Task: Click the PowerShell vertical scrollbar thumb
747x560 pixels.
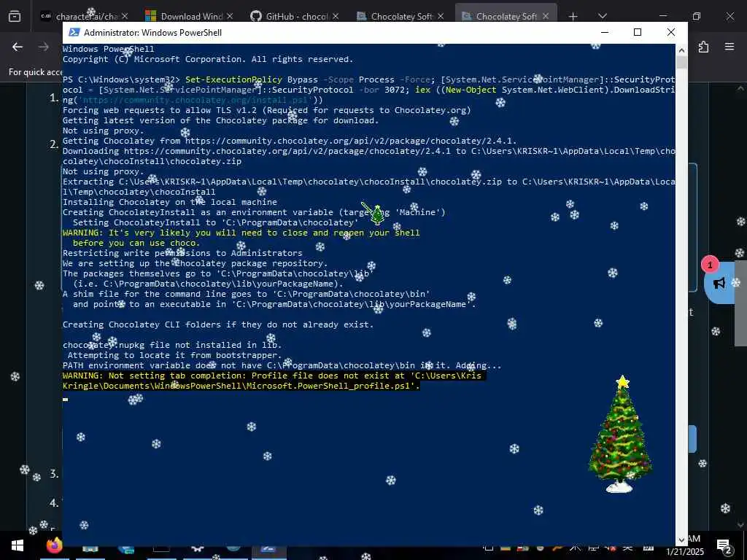Action: click(681, 63)
